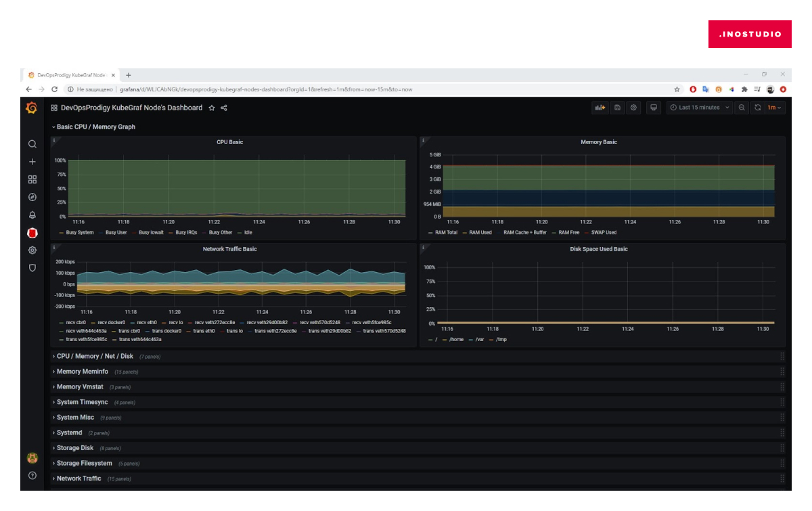Screen dimensions: 812x511
Task: Open the 1m refresh interval dropdown
Action: point(774,108)
